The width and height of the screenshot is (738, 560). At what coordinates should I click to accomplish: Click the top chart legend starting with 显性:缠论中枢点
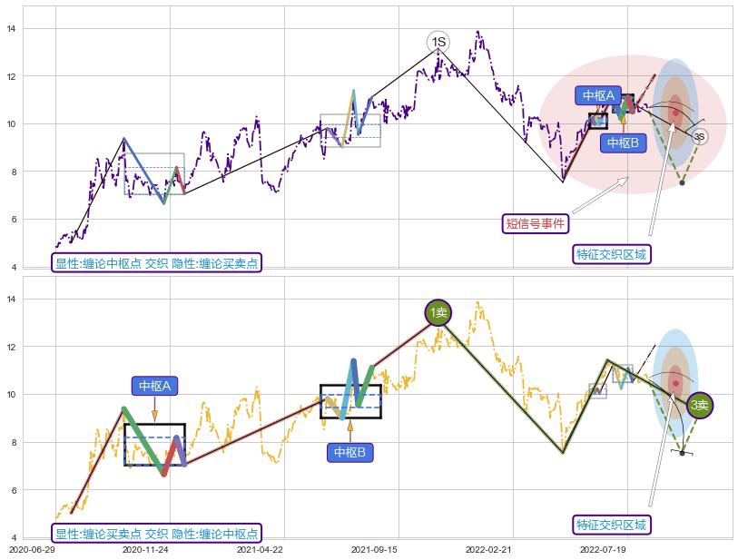click(x=156, y=263)
